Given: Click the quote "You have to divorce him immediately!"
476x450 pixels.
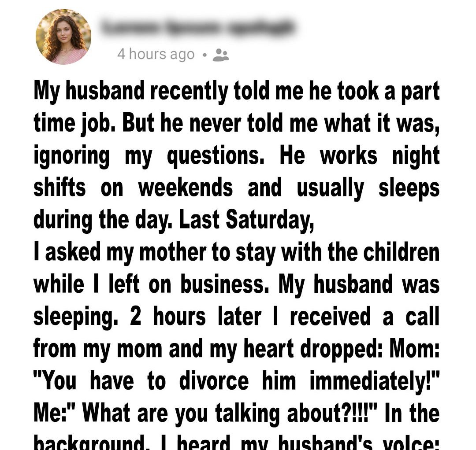Looking at the screenshot, I should click(x=237, y=381).
